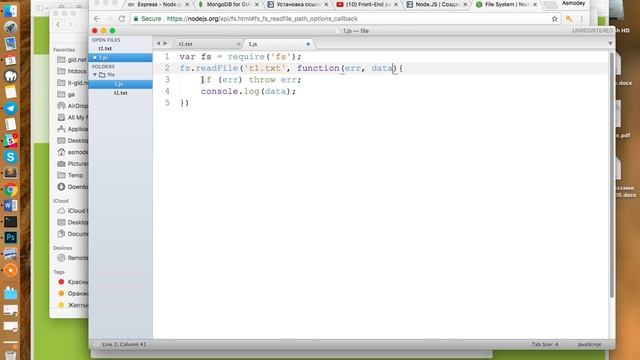This screenshot has height=360, width=640.
Task: Open Finder from the Dock
Action: 10,10
